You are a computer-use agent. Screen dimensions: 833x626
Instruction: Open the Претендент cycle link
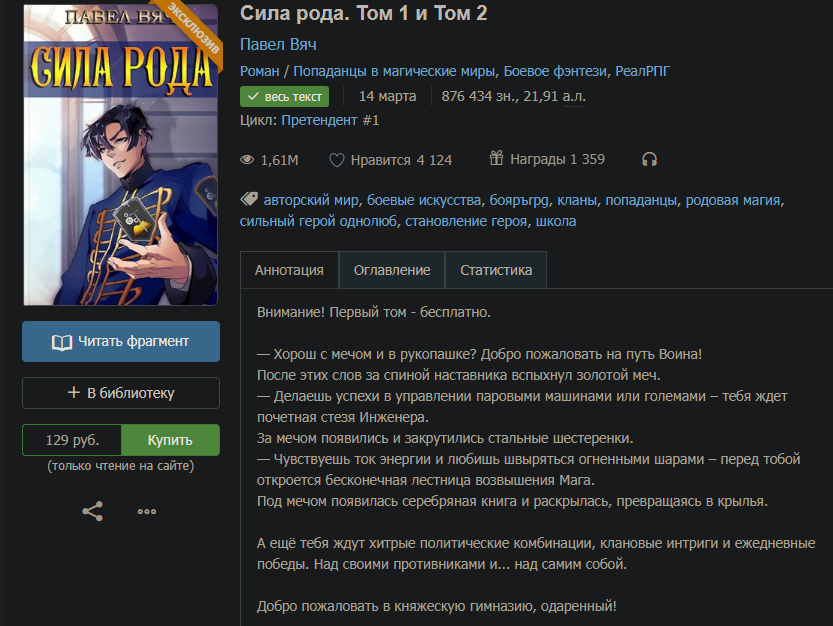pos(330,120)
